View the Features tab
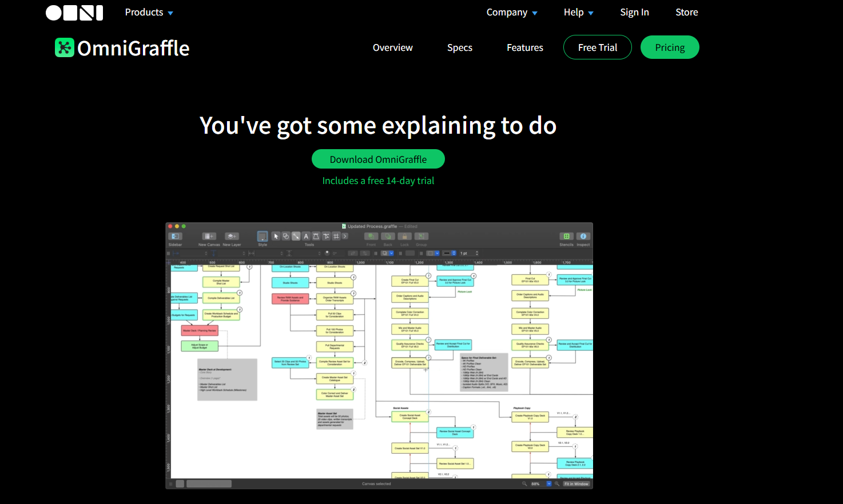This screenshot has width=843, height=504. tap(525, 47)
